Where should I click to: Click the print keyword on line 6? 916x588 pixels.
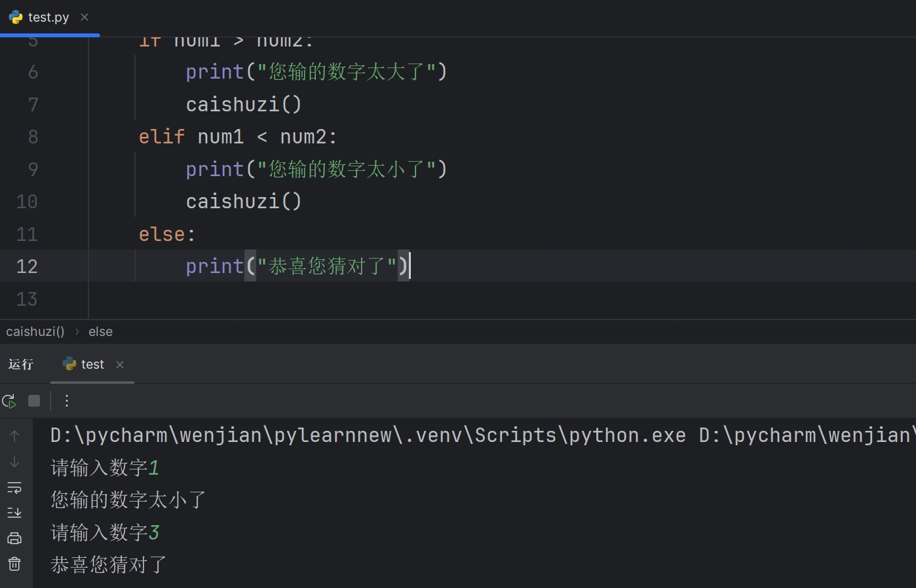click(215, 71)
